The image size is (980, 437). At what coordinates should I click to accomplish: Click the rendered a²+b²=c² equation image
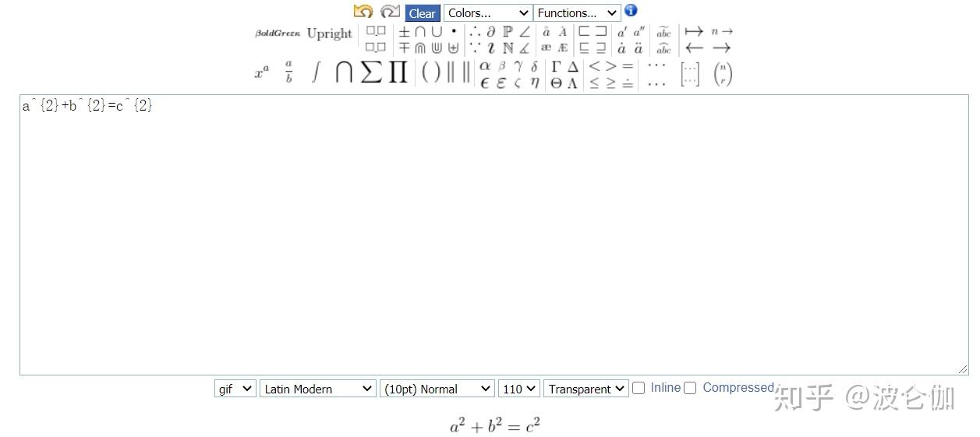coord(495,425)
